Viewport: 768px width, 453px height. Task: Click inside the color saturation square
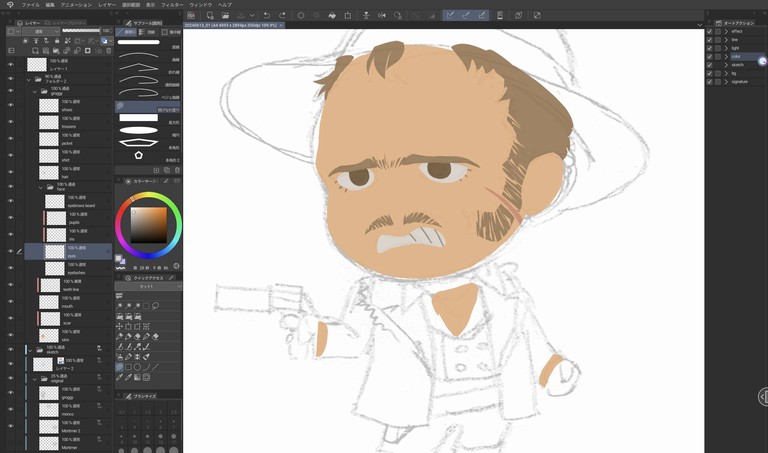[148, 225]
